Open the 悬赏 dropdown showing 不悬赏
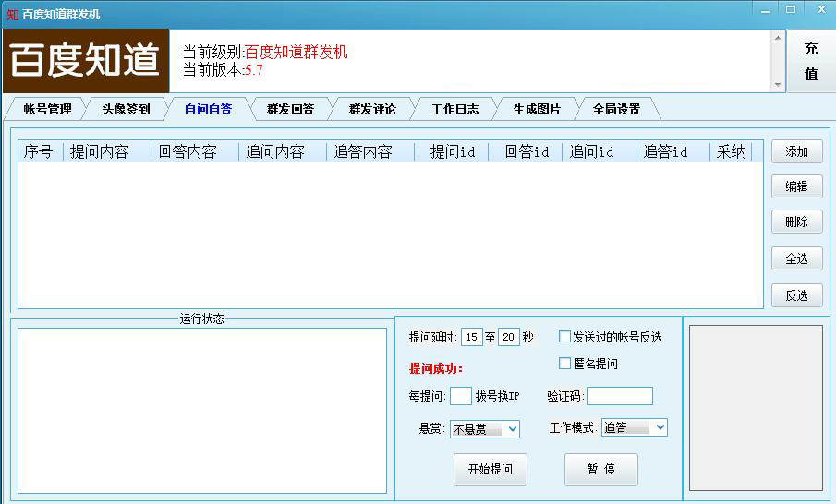The image size is (836, 504). click(x=485, y=429)
